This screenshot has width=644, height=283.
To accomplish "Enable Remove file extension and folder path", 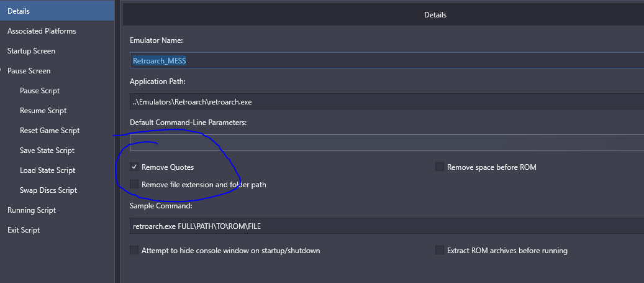I will pyautogui.click(x=134, y=185).
